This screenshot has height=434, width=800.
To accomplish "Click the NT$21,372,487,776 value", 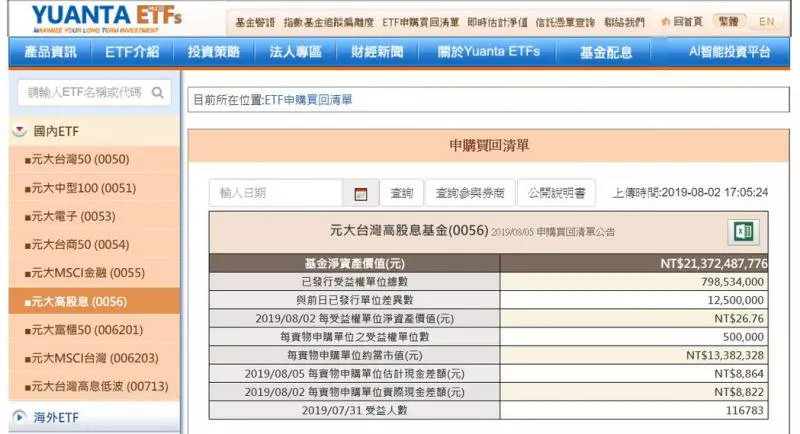I will click(x=713, y=264).
